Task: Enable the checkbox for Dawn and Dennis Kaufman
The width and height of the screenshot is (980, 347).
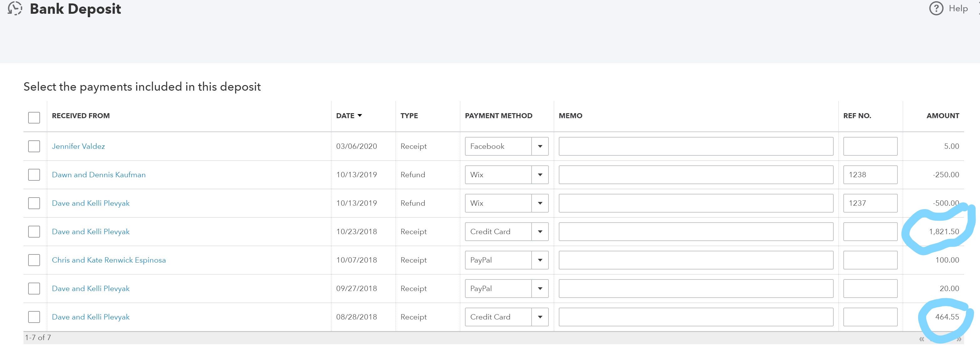Action: click(34, 175)
